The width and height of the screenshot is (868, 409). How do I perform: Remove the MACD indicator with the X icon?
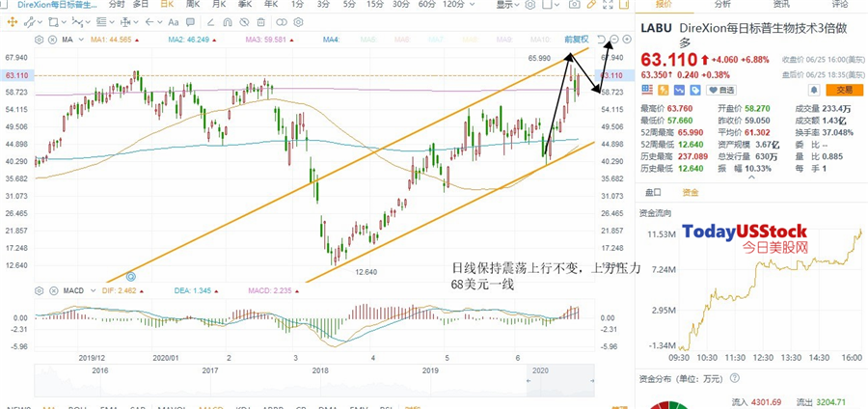(x=53, y=290)
